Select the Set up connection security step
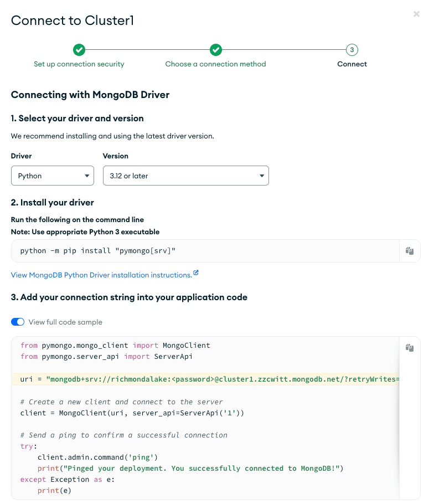This screenshot has width=434, height=504. 79,64
